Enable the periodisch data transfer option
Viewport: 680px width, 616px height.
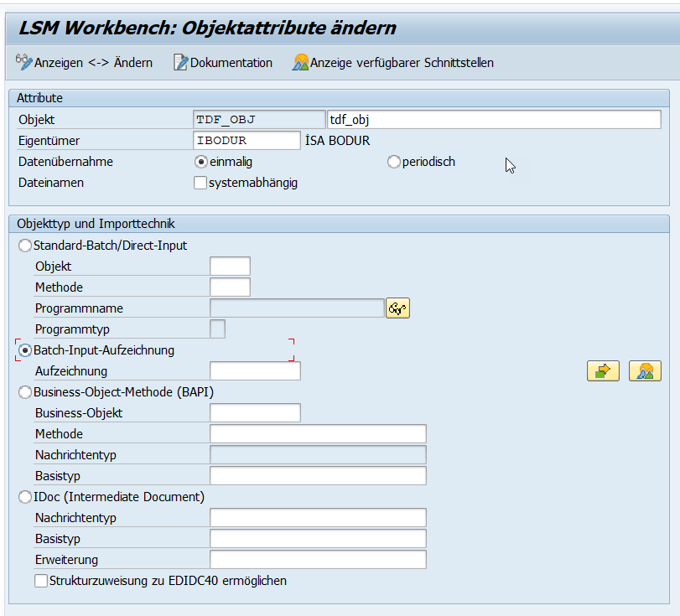coord(393,162)
